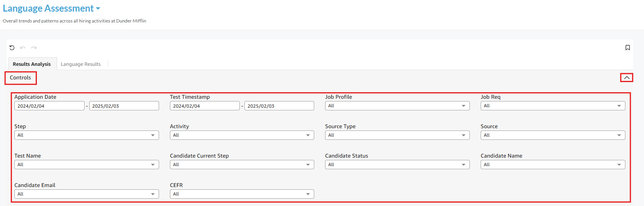Click the Test Timestamp end date field

pyautogui.click(x=279, y=106)
